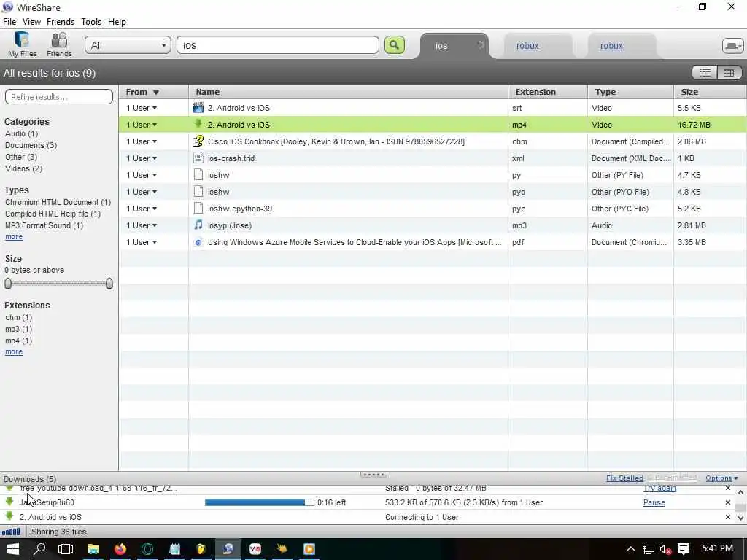Image resolution: width=747 pixels, height=560 pixels.
Task: Click the sign-in status icon at top right
Action: pyautogui.click(x=732, y=46)
